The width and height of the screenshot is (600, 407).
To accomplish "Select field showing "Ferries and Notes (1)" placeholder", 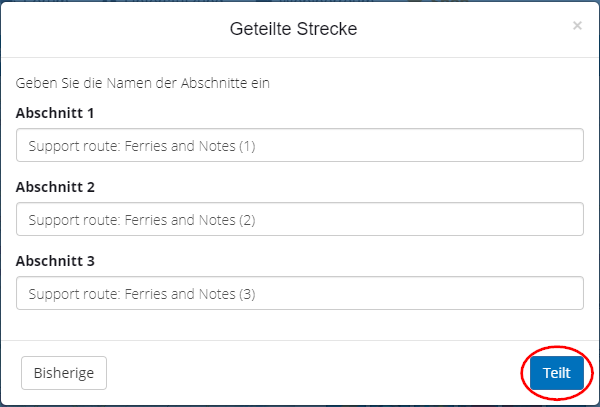I will (x=300, y=146).
